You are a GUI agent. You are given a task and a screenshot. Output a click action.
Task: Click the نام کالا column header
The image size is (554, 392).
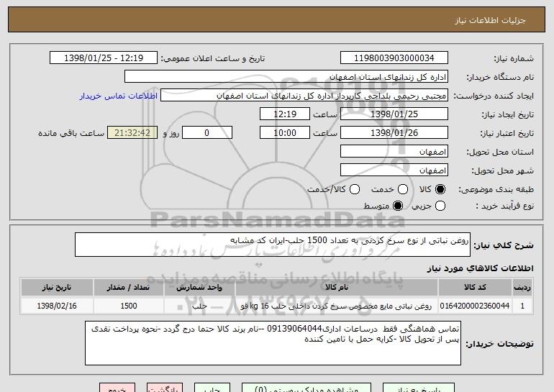pyautogui.click(x=337, y=288)
